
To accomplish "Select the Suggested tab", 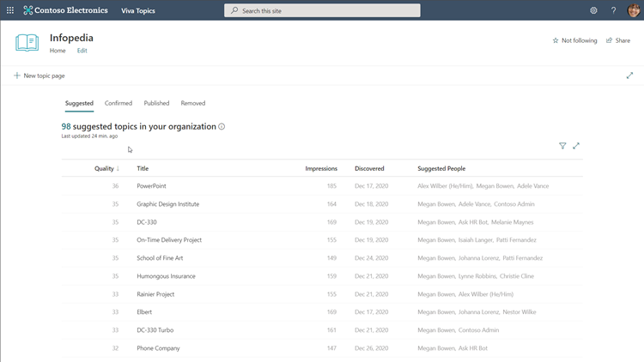I will point(79,103).
